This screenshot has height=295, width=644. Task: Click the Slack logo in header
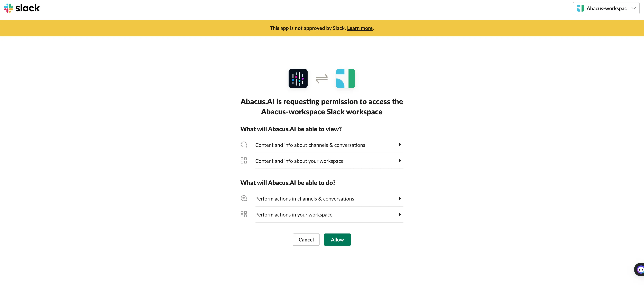tap(22, 8)
